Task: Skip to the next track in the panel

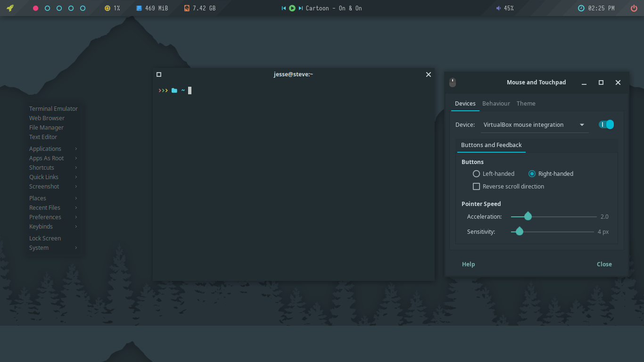Action: click(300, 8)
